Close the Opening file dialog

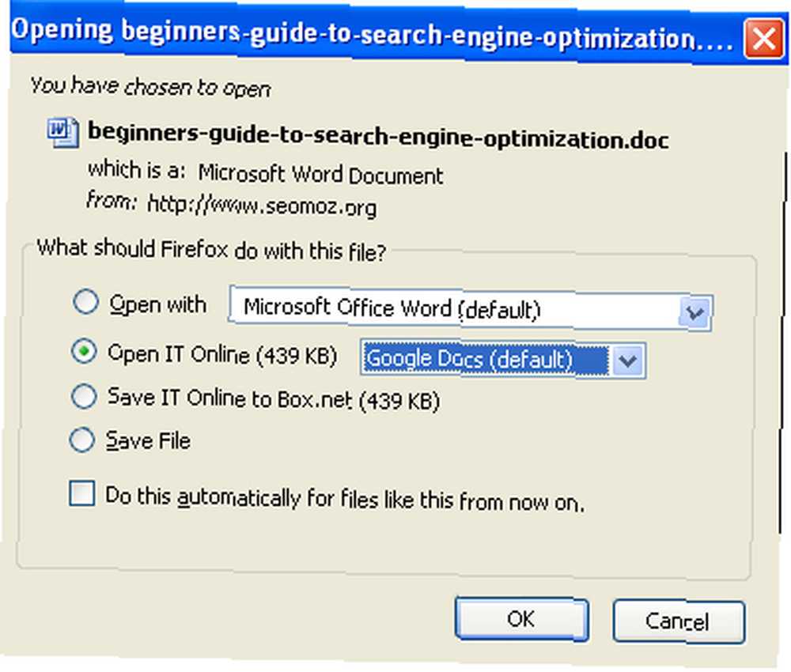(x=764, y=39)
